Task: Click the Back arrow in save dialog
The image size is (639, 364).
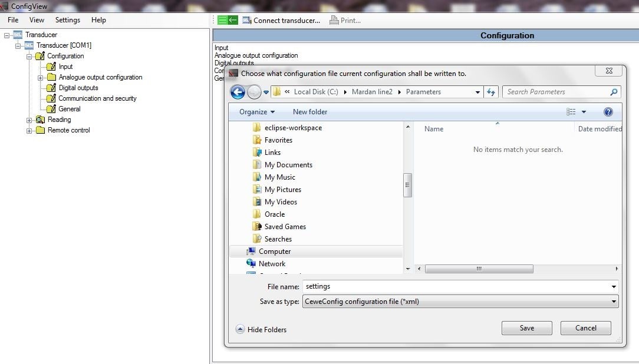Action: pyautogui.click(x=238, y=92)
